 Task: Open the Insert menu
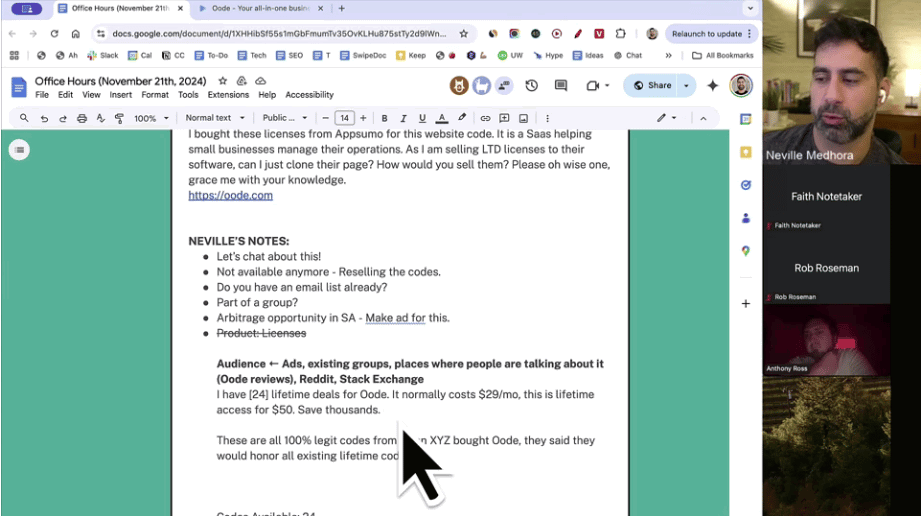121,95
